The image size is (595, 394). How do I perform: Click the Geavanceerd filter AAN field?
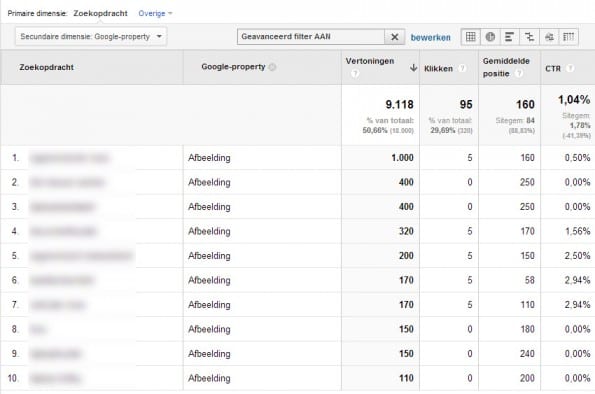[x=311, y=37]
